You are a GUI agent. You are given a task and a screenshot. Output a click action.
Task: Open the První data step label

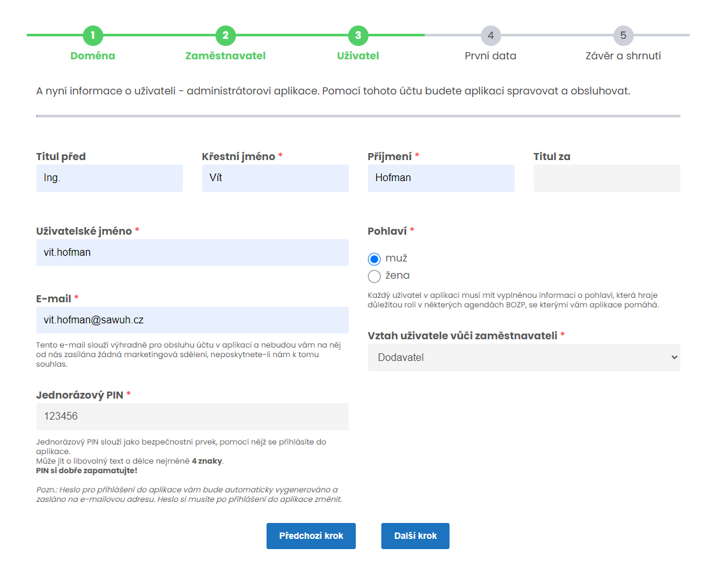[490, 56]
